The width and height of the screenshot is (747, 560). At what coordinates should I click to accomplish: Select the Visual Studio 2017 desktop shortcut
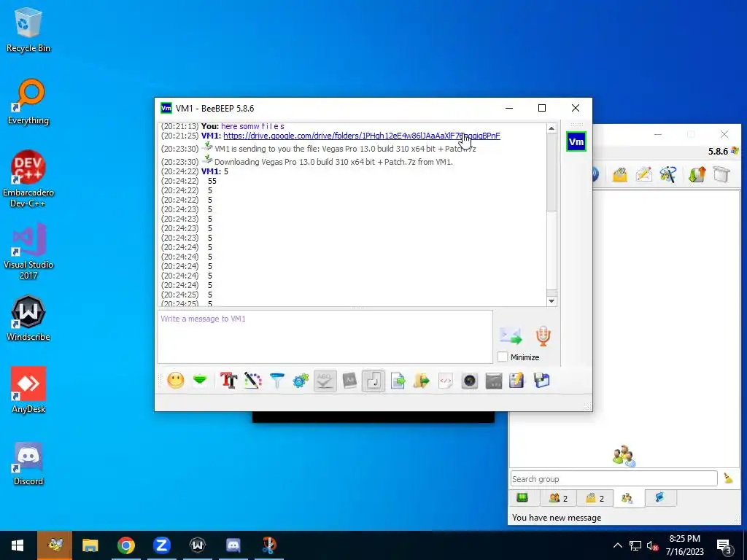(x=28, y=252)
